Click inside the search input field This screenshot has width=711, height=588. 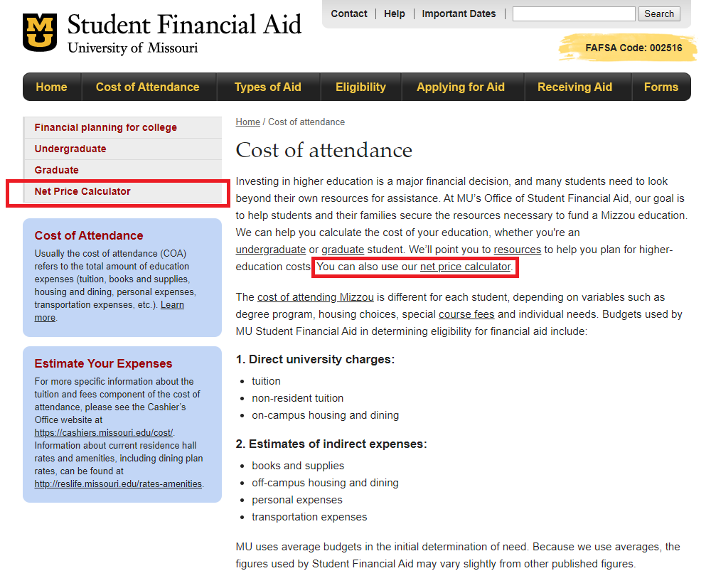[x=572, y=14]
